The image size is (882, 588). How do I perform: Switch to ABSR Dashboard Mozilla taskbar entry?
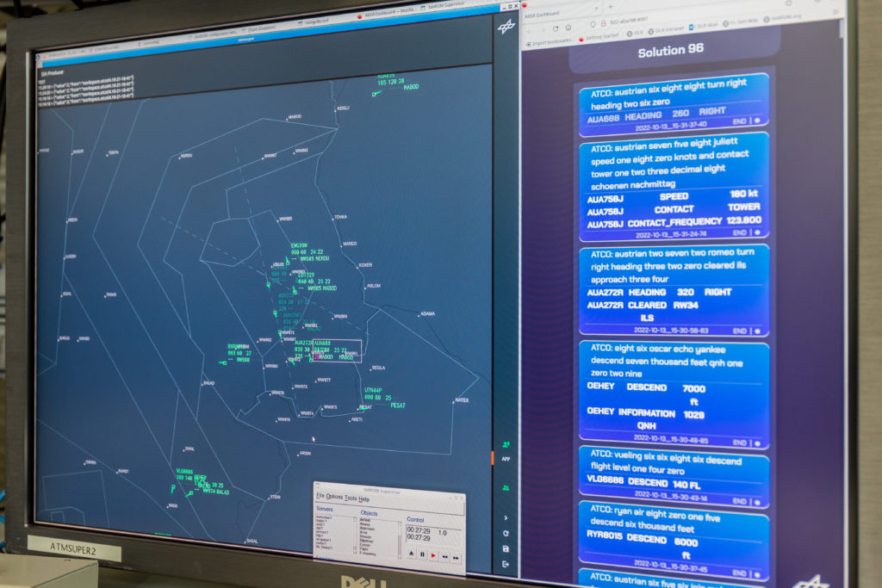[387, 10]
